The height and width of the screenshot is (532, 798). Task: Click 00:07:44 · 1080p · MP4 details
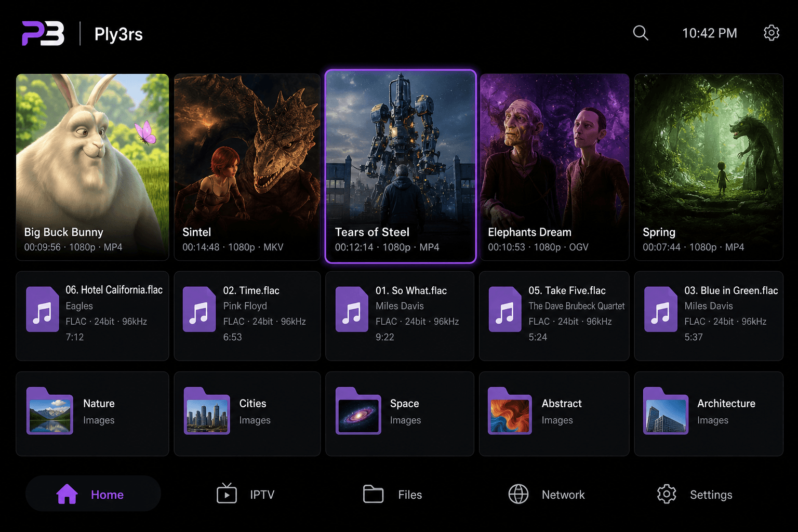click(693, 247)
